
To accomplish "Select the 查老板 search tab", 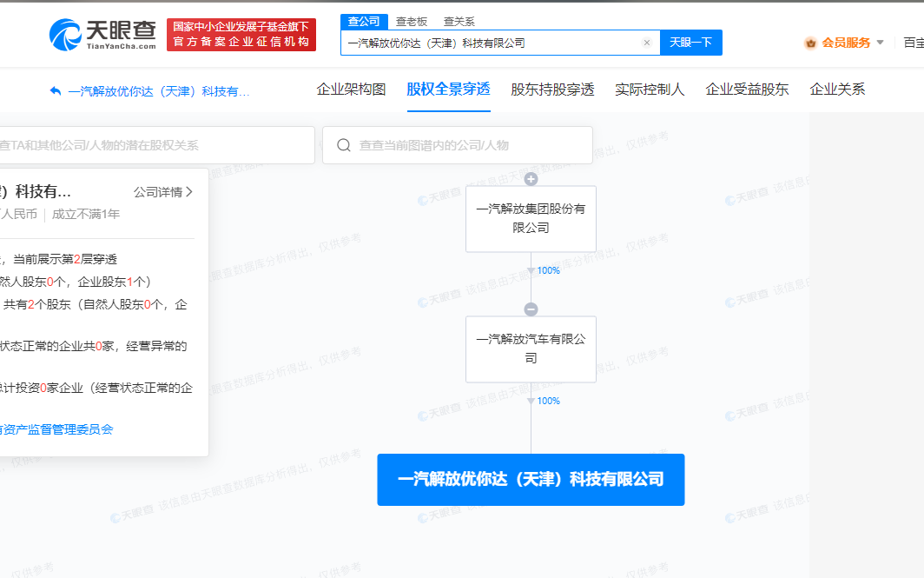I will 411,22.
